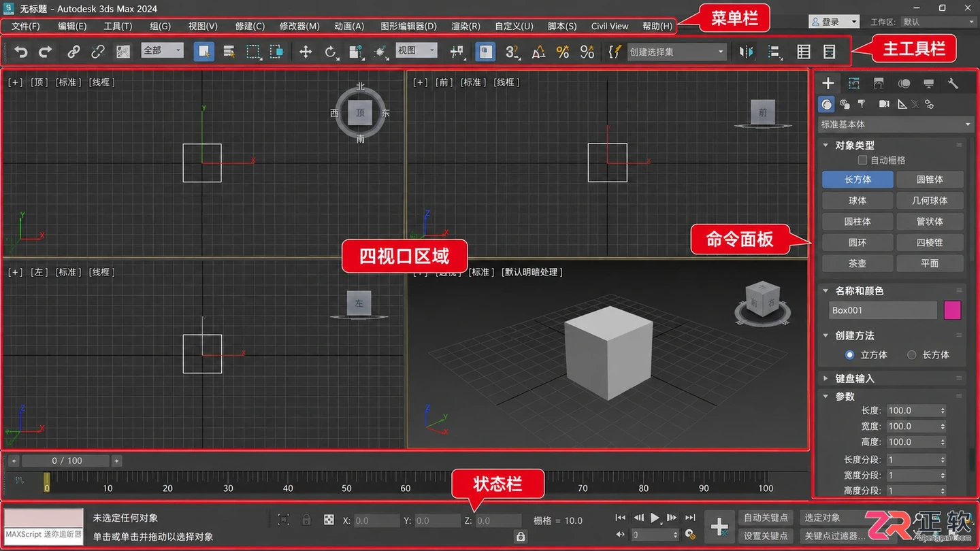Click the 球体 object type button
Image resolution: width=980 pixels, height=551 pixels.
857,201
